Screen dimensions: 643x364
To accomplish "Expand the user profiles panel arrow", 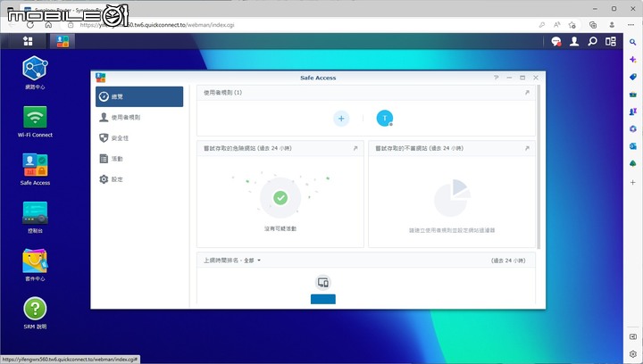I will click(527, 93).
